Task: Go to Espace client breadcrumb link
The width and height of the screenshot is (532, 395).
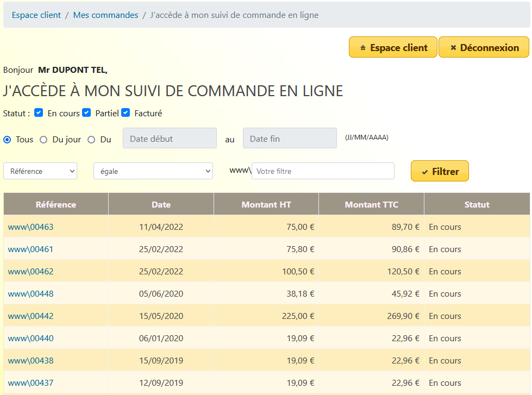Action: (36, 15)
